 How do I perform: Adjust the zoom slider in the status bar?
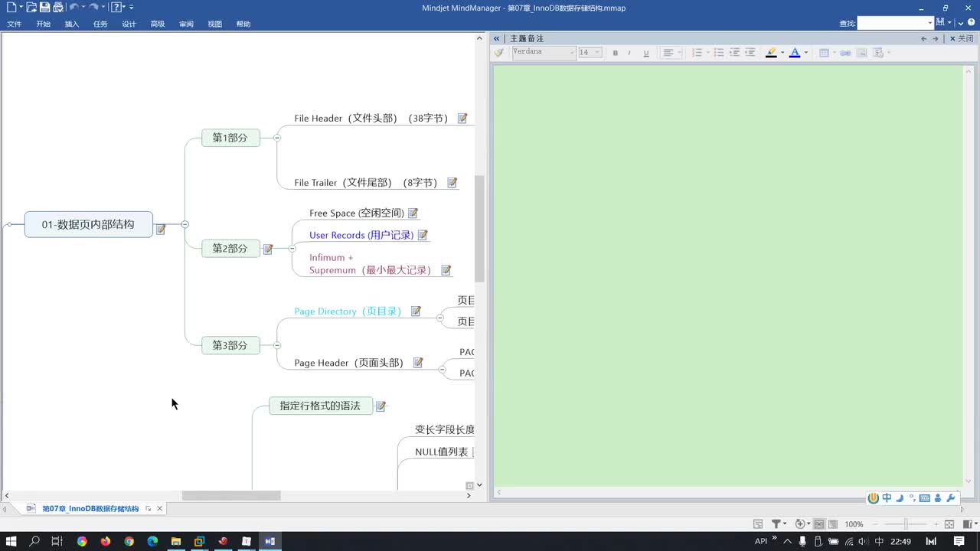906,524
